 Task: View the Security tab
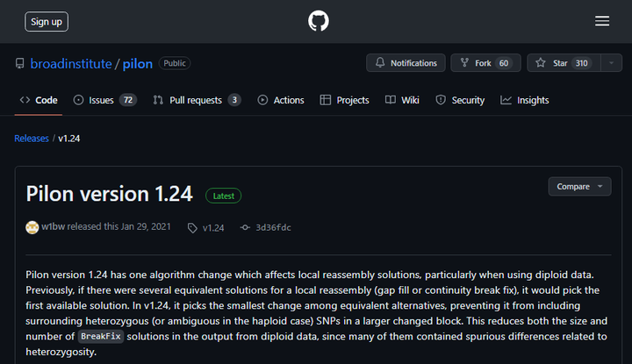460,100
